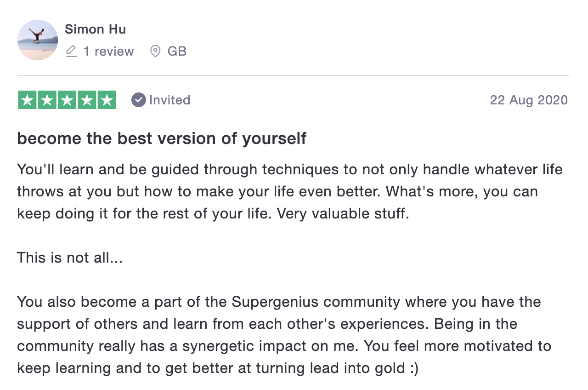Select the first green rating star
The image size is (588, 390).
point(28,100)
